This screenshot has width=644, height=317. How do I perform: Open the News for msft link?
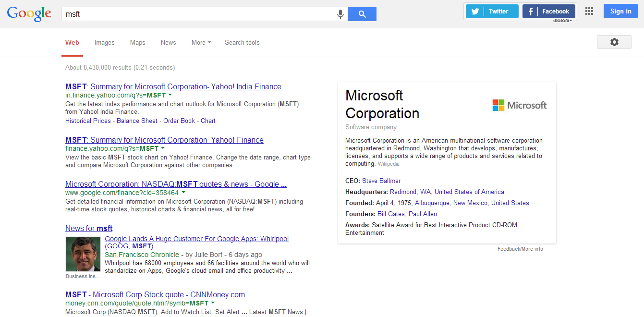point(89,228)
